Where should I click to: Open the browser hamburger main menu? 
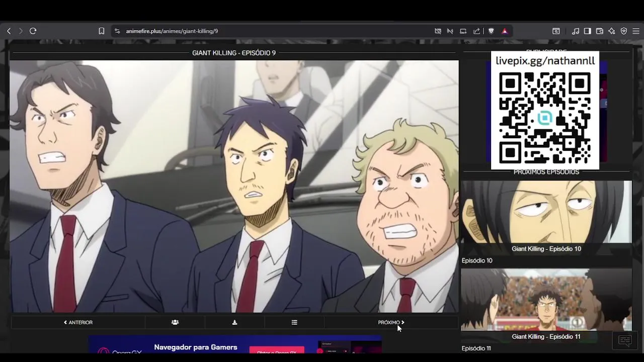[x=636, y=31]
